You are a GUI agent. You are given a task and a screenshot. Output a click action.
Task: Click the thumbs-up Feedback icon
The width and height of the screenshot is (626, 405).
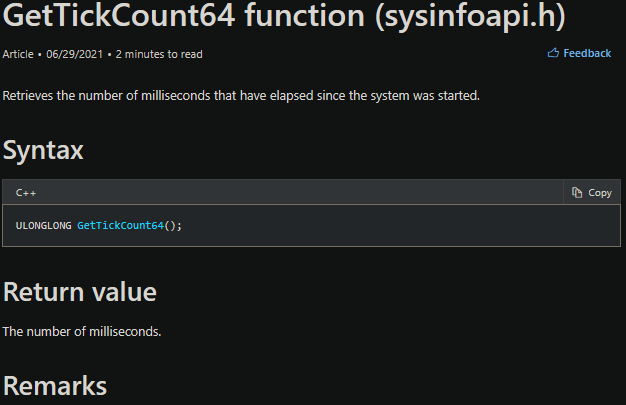pos(553,53)
